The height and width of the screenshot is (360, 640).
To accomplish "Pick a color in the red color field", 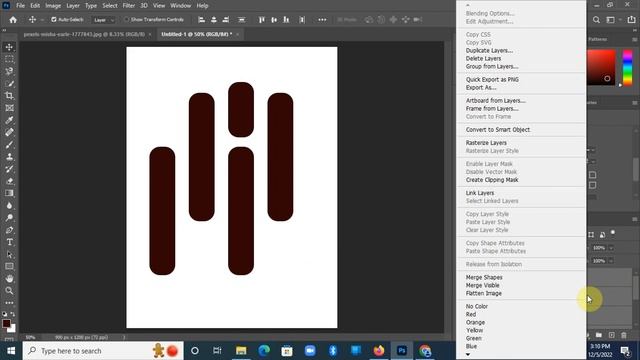I will click(x=601, y=67).
